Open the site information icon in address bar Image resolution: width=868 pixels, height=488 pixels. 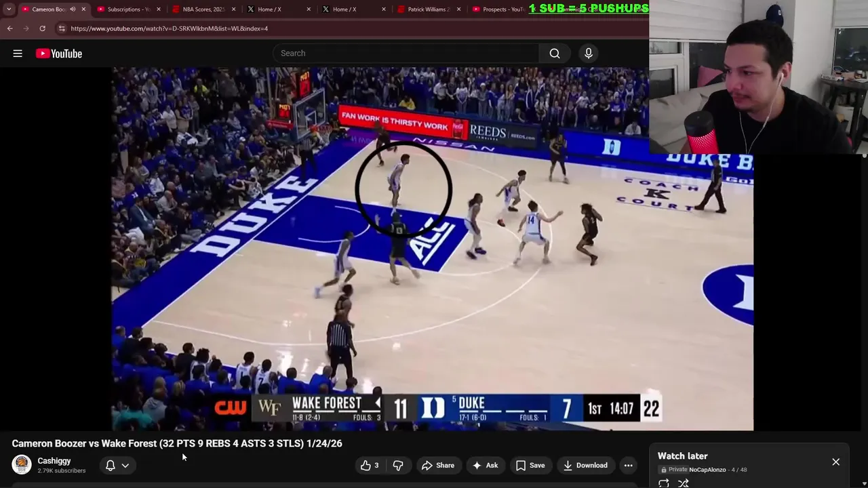[x=62, y=28]
